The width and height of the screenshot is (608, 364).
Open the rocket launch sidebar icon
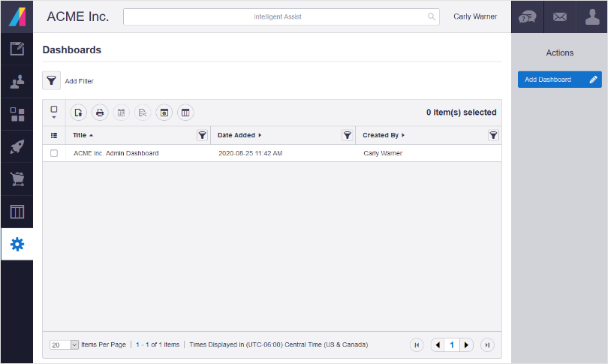tap(17, 146)
